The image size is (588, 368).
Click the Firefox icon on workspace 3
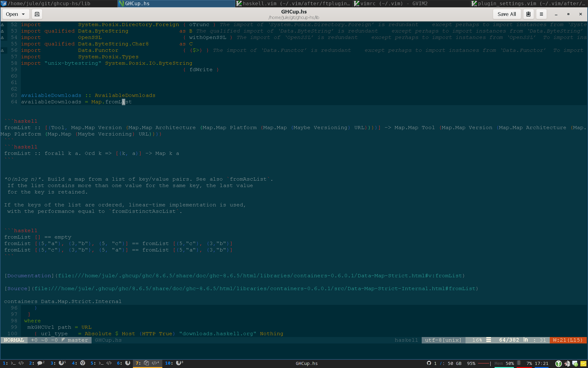(61, 363)
